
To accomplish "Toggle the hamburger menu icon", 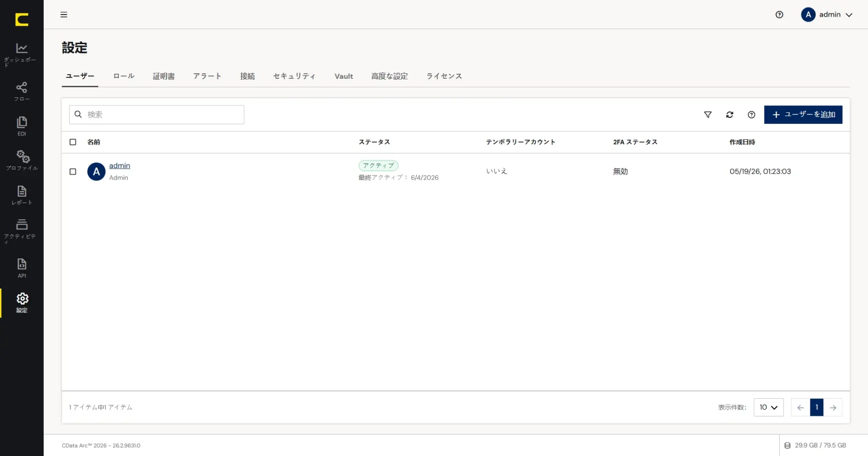I will pos(64,15).
